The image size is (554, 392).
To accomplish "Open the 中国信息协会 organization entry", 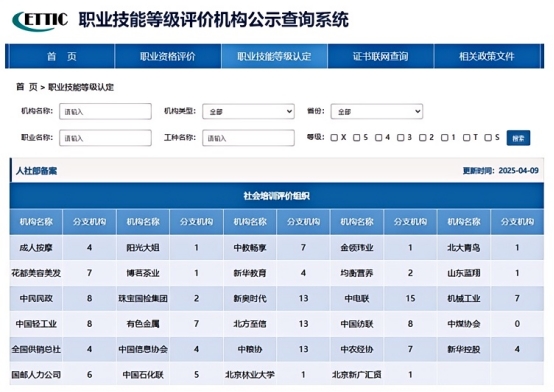I will pos(143,349).
